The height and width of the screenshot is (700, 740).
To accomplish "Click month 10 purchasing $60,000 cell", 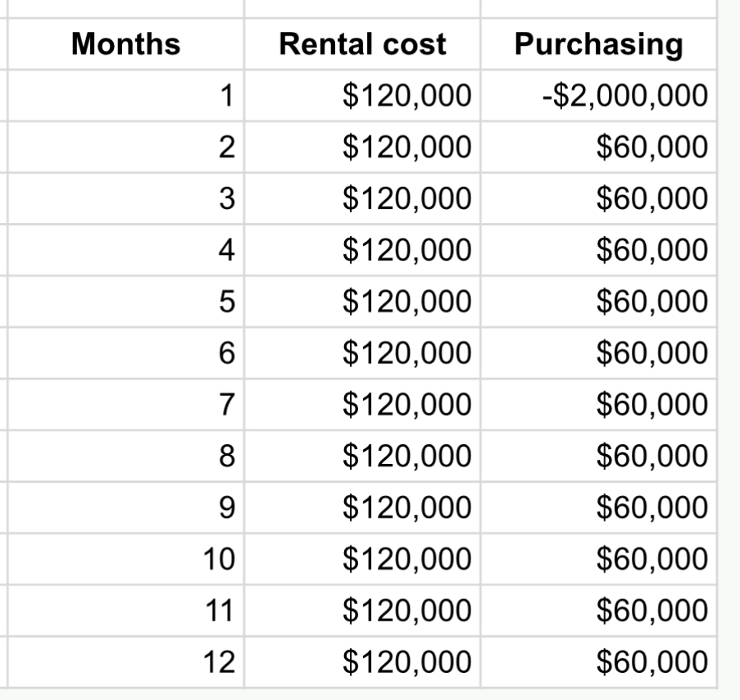I will coord(598,558).
